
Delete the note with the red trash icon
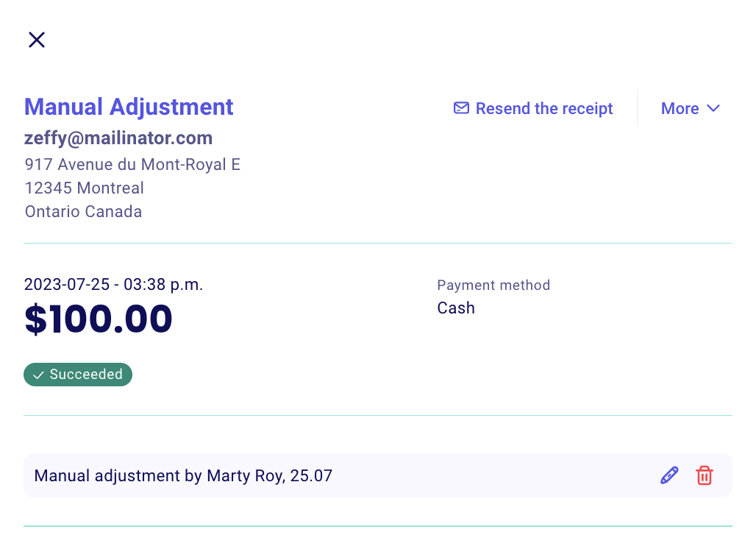(705, 475)
